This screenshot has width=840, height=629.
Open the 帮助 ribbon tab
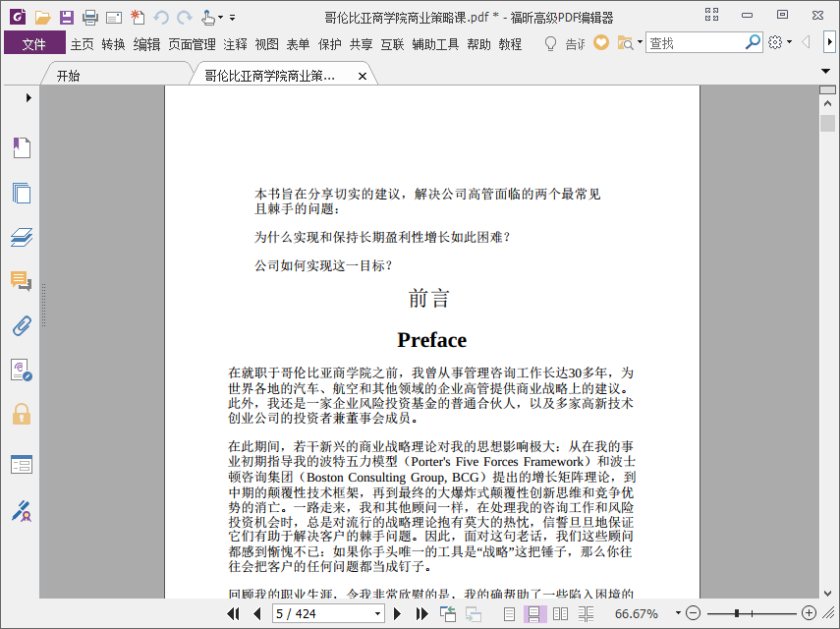[478, 44]
